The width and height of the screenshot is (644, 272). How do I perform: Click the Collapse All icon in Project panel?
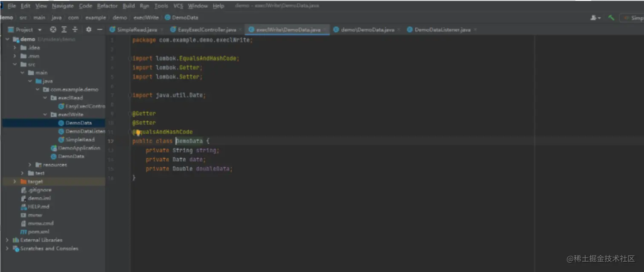(75, 29)
